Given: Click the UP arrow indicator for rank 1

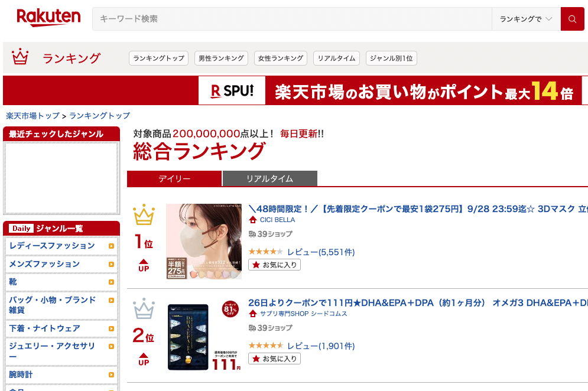Looking at the screenshot, I should click(x=144, y=265).
